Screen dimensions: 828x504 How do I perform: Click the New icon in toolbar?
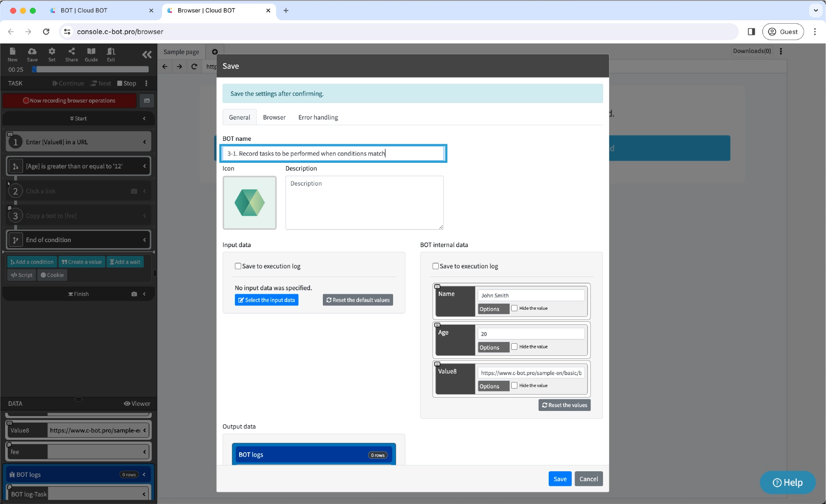pyautogui.click(x=12, y=54)
